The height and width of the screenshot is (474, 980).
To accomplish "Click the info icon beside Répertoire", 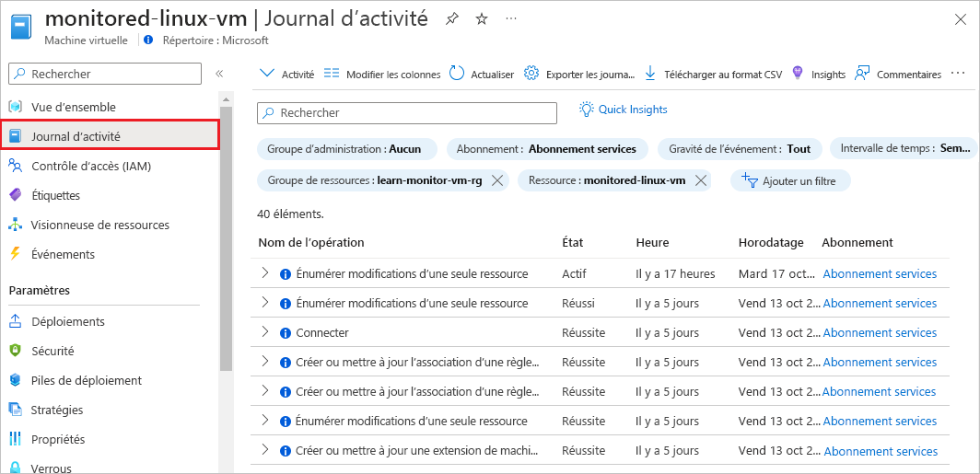I will coord(148,40).
